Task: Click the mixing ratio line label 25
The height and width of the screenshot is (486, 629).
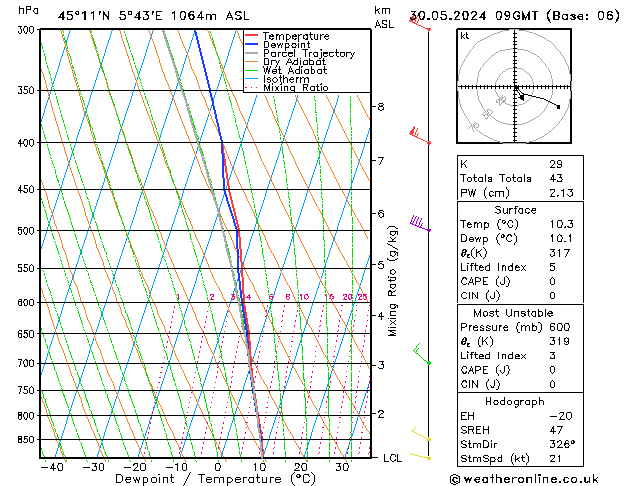Action: coord(363,297)
